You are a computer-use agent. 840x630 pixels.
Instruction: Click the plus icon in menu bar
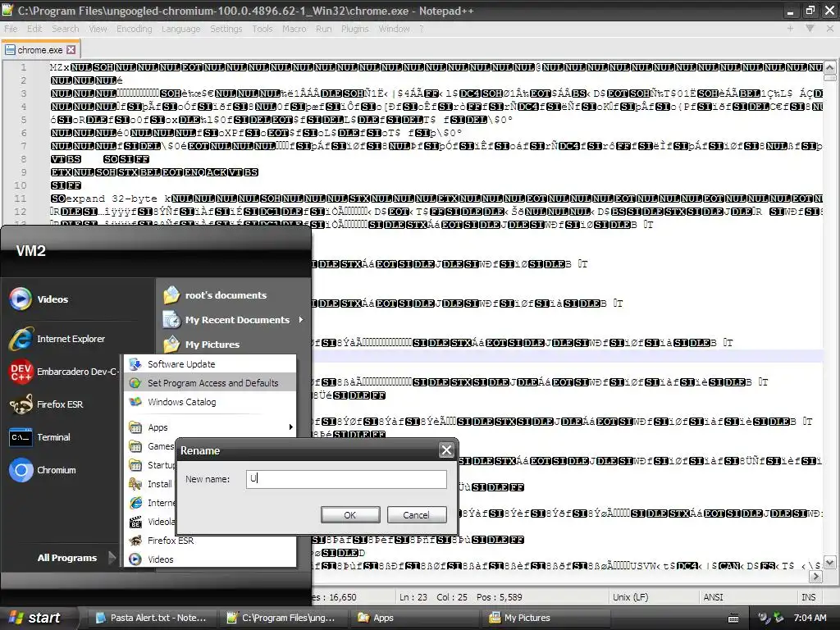pos(790,29)
